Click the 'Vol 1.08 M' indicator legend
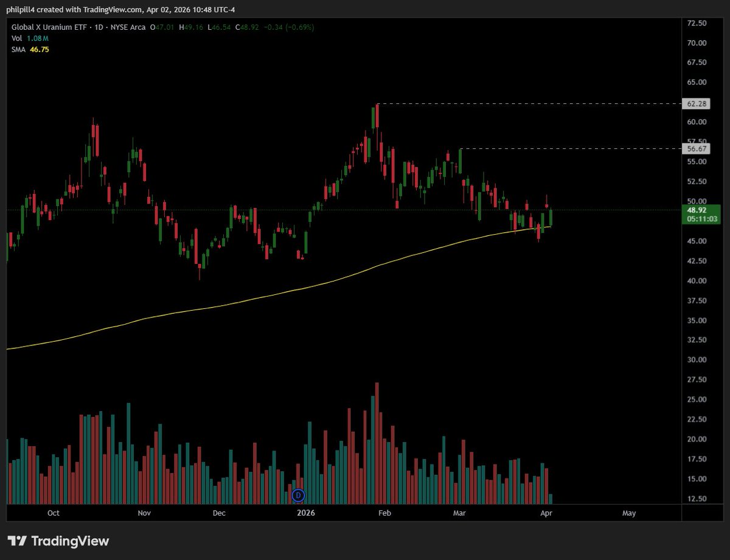The height and width of the screenshot is (560, 730). click(x=30, y=38)
